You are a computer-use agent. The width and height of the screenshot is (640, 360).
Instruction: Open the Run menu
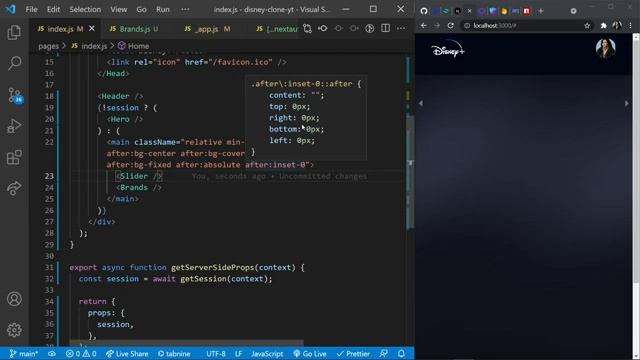pos(163,9)
